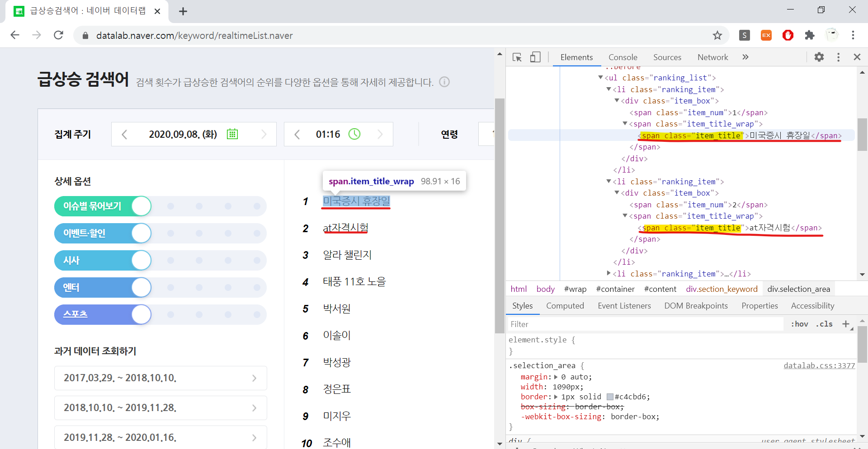Viewport: 868px width, 449px height.
Task: Open the DOM Breakpoints tab
Action: click(696, 306)
